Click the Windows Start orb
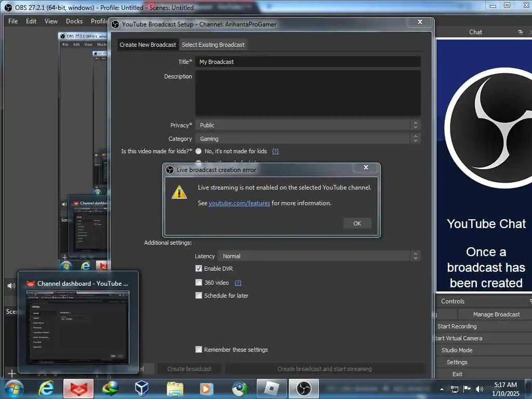The image size is (532, 399). pyautogui.click(x=14, y=389)
